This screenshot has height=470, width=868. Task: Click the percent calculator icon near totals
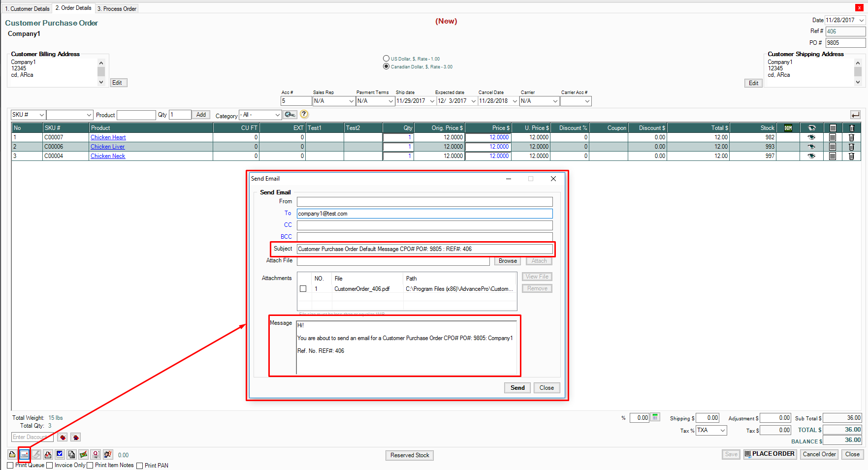pyautogui.click(x=655, y=417)
